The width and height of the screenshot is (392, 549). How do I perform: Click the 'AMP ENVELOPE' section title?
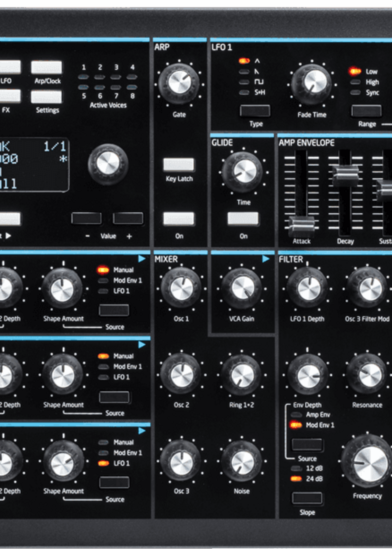point(307,143)
